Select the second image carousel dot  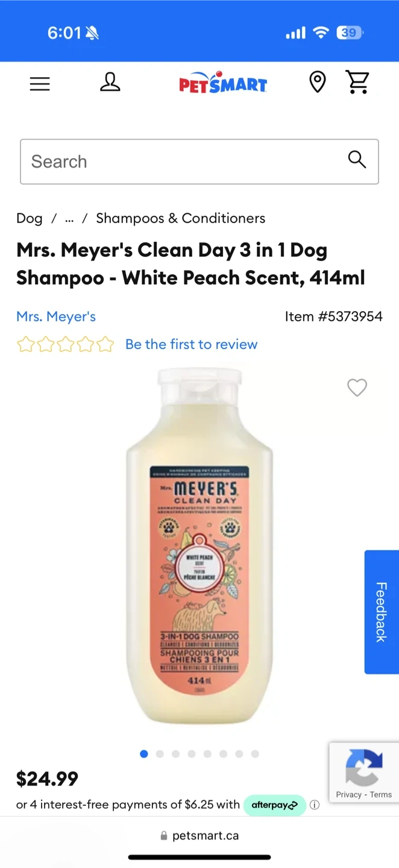(x=160, y=754)
